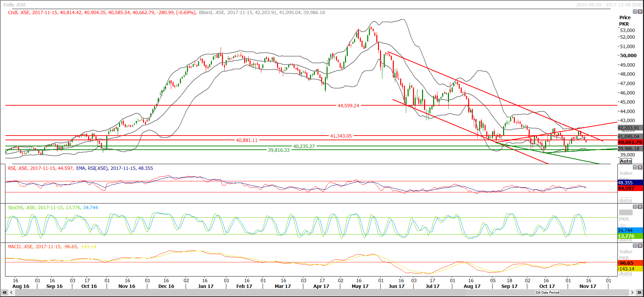This screenshot has height=297, width=644.
Task: Click the 44,599.24 horizontal line label
Action: click(348, 106)
